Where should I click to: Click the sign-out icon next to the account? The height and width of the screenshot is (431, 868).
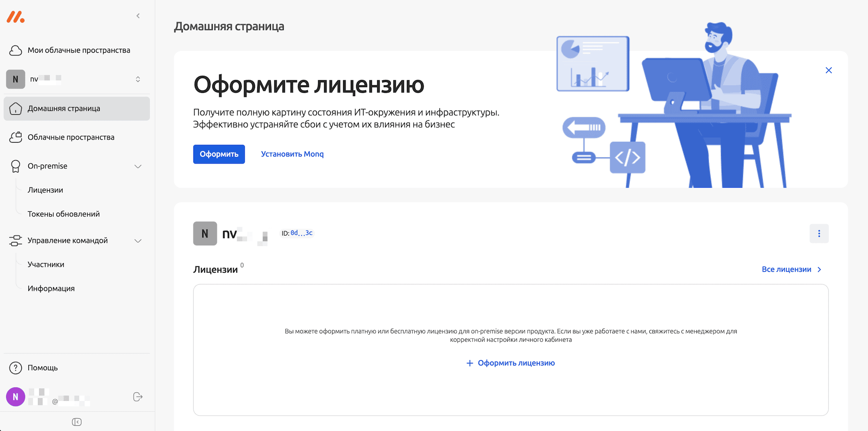coord(137,396)
